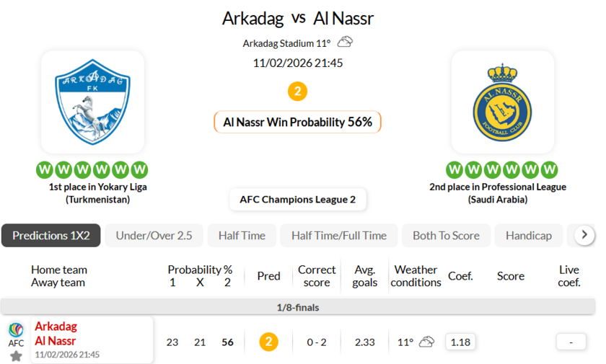The image size is (606, 364).
Task: Switch to the Under/Over 2.5 tab
Action: click(x=154, y=236)
